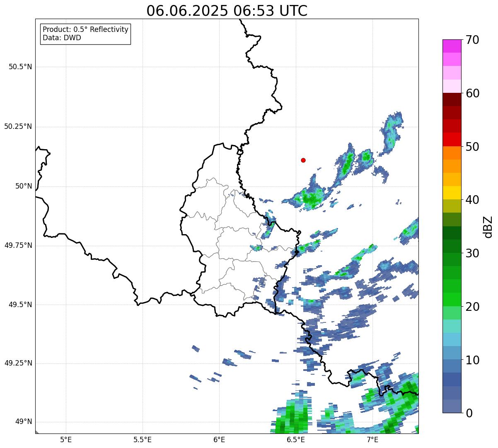
Task: Click the title timestamp 06.06.2025 06:53 UTC
Action: pos(227,11)
